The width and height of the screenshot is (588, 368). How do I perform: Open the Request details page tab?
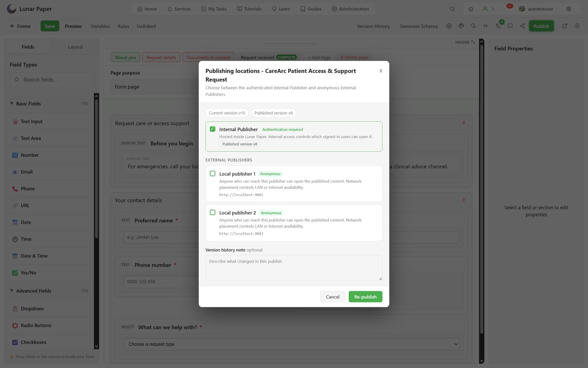(x=161, y=57)
